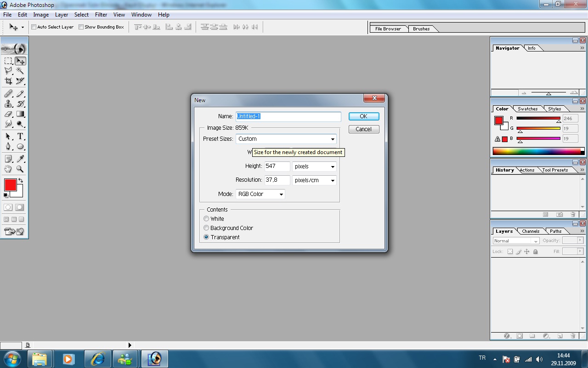The width and height of the screenshot is (588, 368).
Task: Select the Slice tool
Action: [x=20, y=81]
